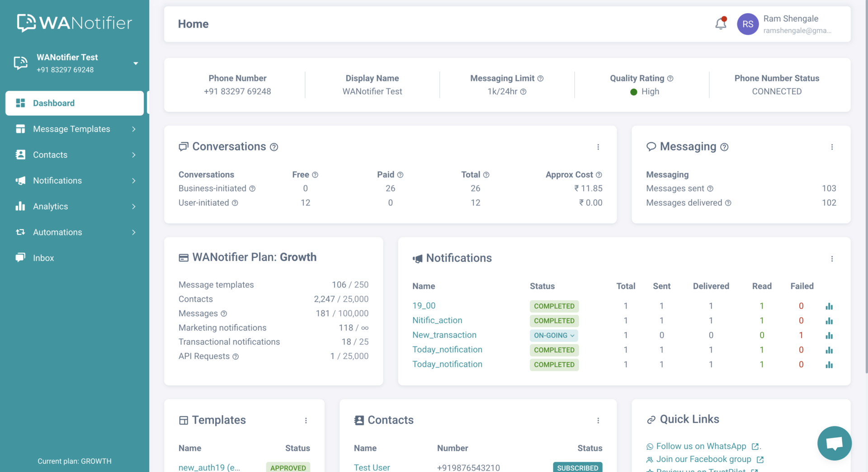868x472 pixels.
Task: Open the Nitific_action notification link
Action: [x=437, y=320]
